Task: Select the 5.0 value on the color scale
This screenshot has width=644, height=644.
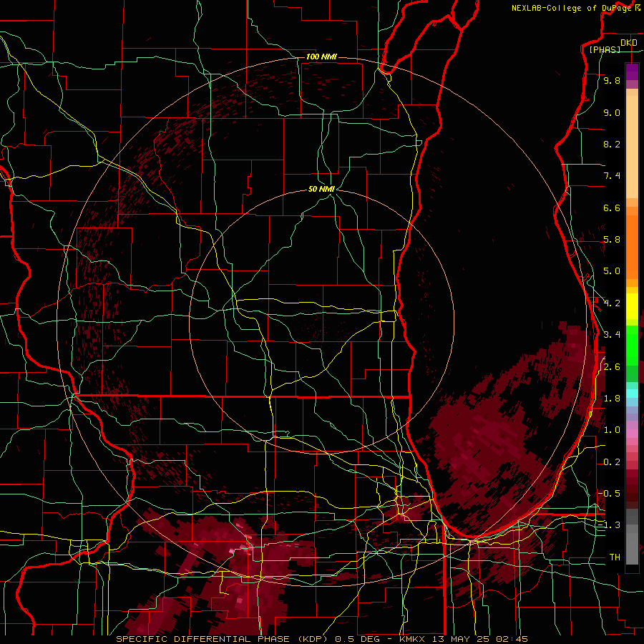Action: pos(612,271)
